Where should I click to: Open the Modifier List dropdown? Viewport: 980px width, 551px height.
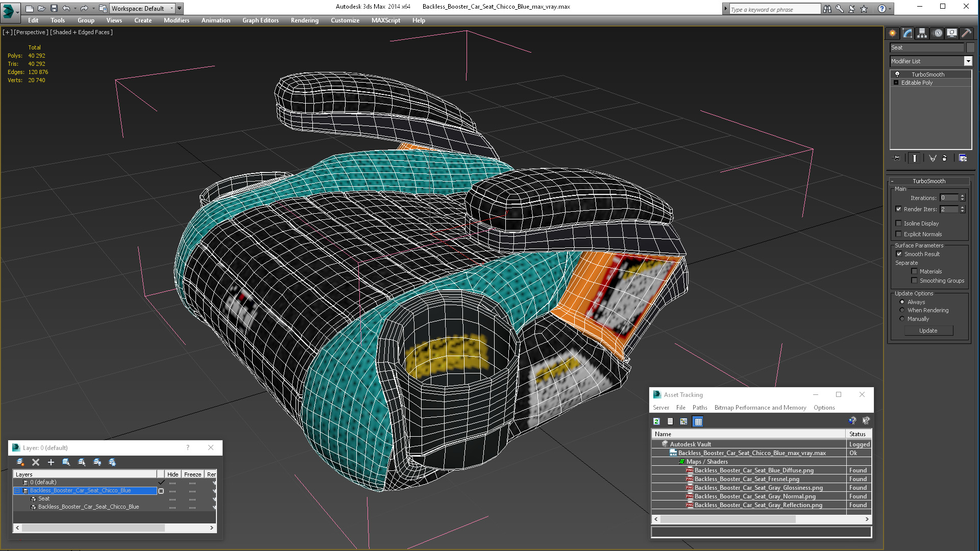point(968,61)
